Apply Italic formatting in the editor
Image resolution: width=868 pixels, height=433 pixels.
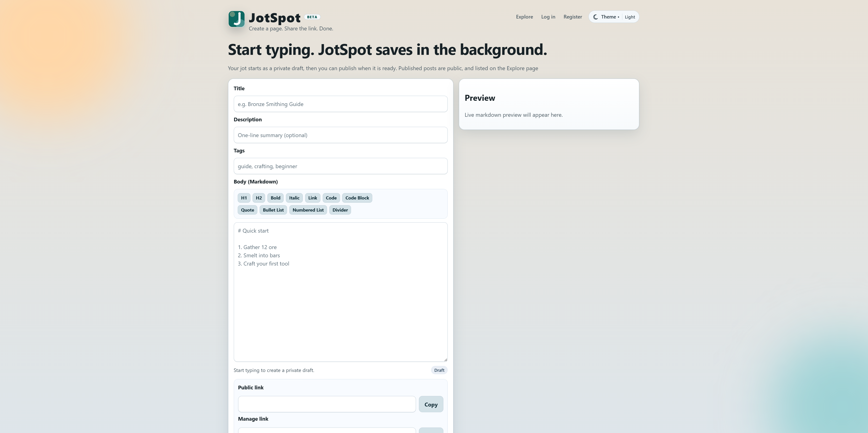[294, 198]
